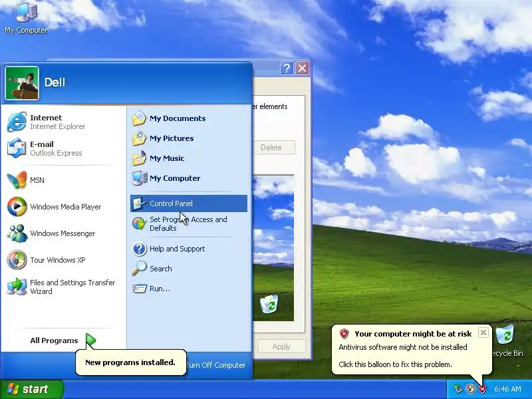Open My Pictures folder icon

tap(139, 138)
